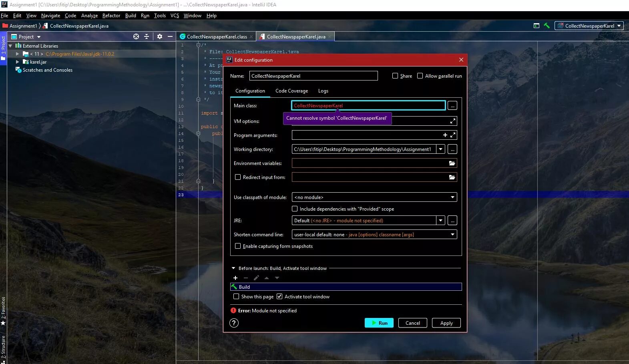
Task: Open the JRE dropdown arrow
Action: point(440,221)
